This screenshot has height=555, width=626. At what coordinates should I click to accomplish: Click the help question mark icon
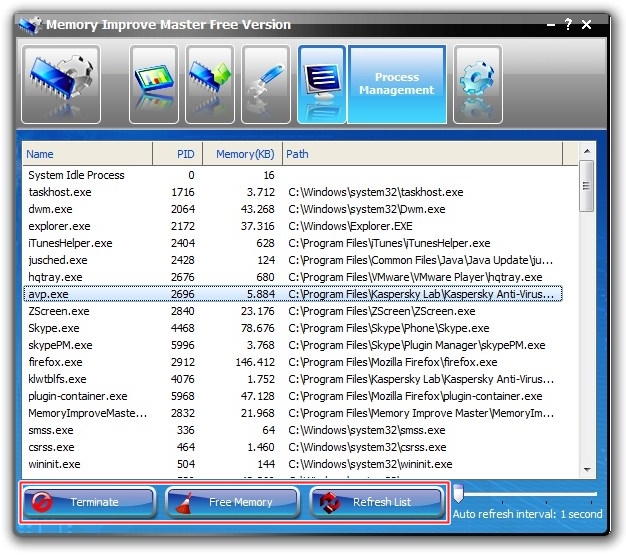[568, 25]
